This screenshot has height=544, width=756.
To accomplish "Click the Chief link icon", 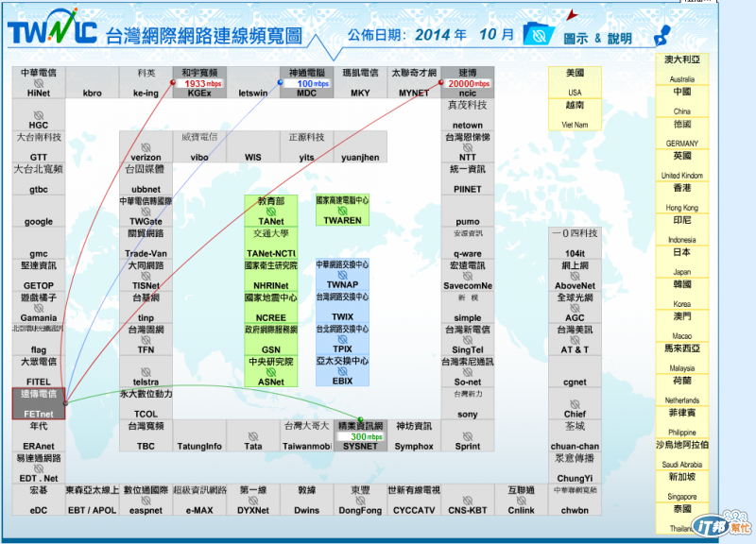I will pos(575,404).
